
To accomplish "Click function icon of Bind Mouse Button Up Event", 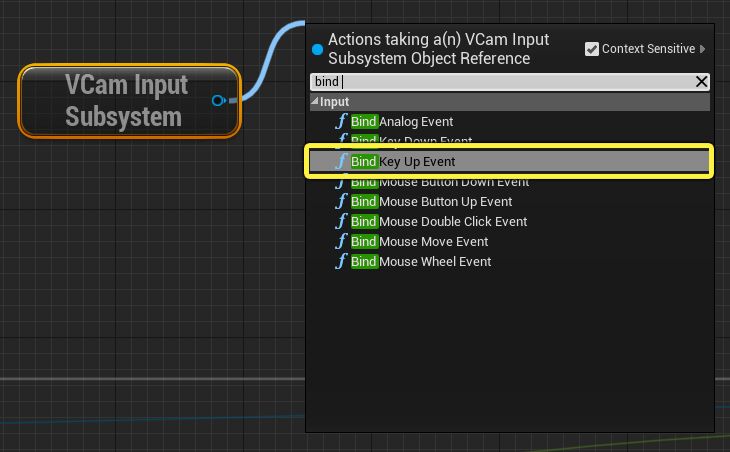I will click(341, 202).
